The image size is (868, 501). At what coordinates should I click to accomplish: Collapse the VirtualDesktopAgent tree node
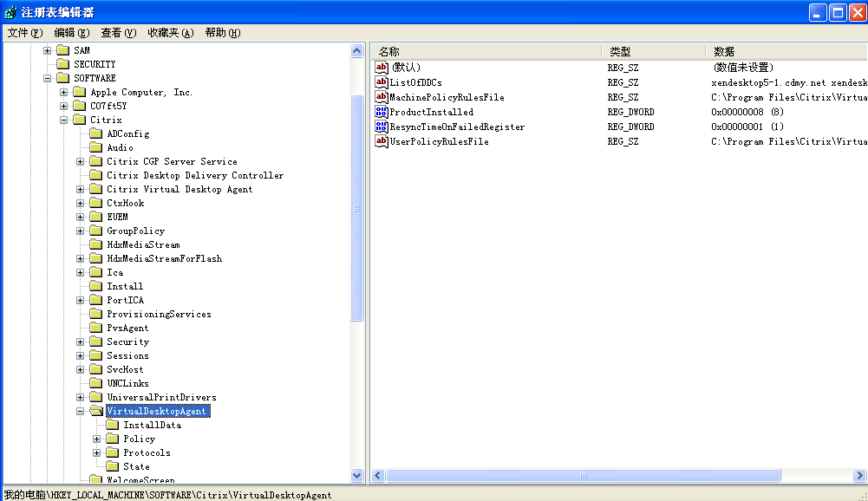tap(81, 411)
